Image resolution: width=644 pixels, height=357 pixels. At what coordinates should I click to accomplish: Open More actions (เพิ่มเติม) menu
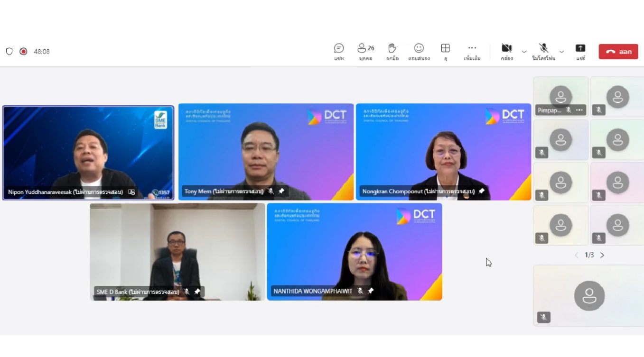point(472,52)
